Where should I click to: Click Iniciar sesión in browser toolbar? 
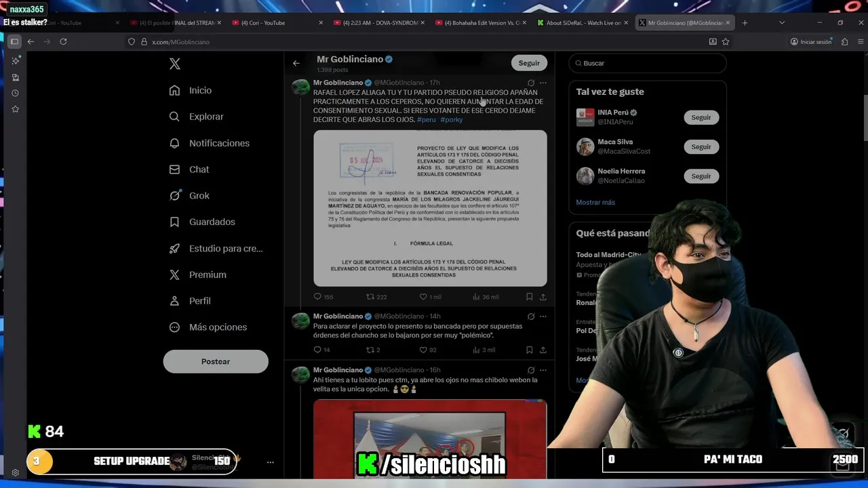click(x=810, y=41)
